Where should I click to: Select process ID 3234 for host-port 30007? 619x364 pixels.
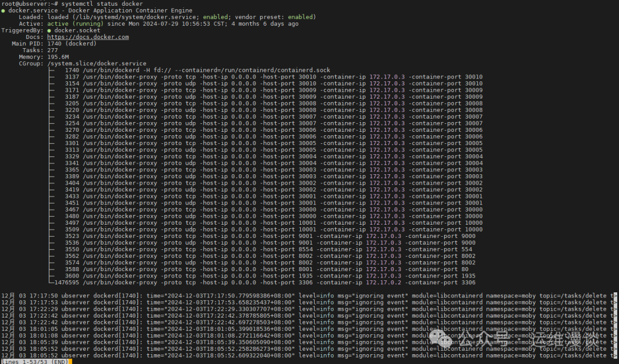point(72,117)
